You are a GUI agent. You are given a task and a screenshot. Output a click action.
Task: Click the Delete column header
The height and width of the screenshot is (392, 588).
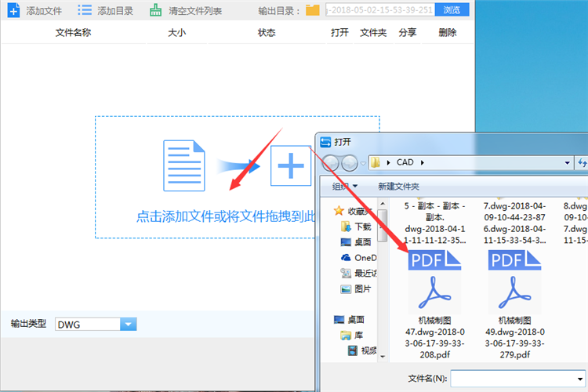[448, 33]
